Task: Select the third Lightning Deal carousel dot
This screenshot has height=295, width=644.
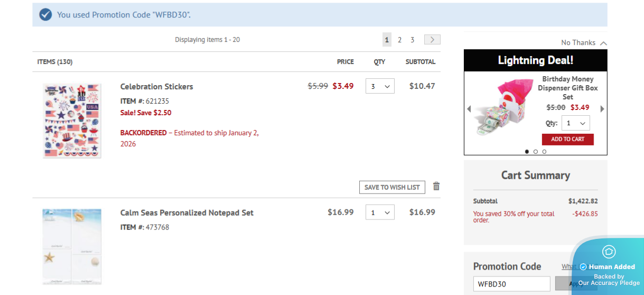Action: click(544, 152)
